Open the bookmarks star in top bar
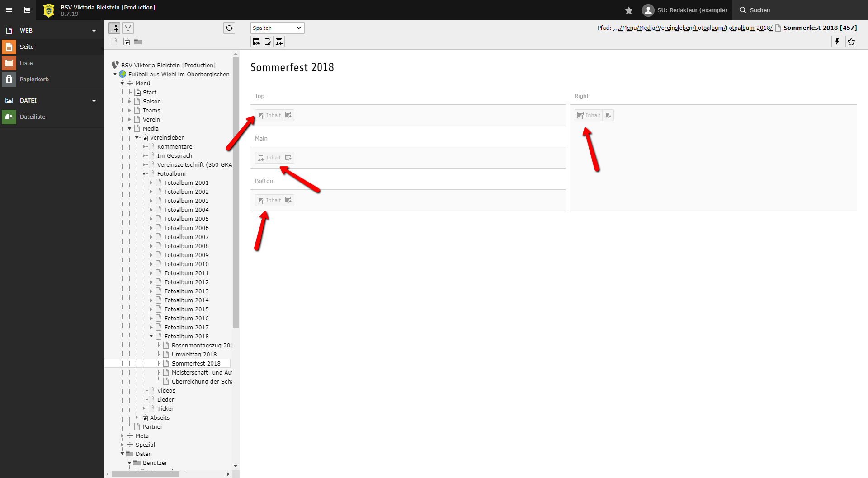The width and height of the screenshot is (868, 478). (x=628, y=10)
